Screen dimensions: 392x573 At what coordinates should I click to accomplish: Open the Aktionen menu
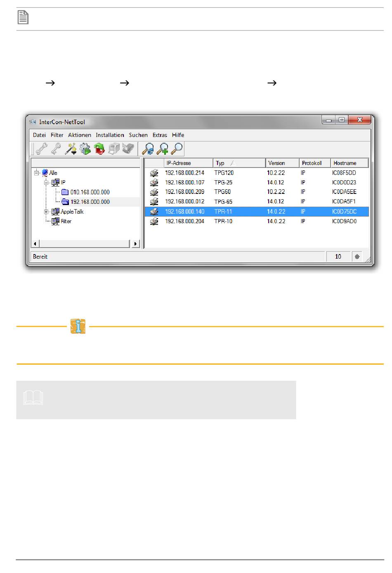[80, 135]
